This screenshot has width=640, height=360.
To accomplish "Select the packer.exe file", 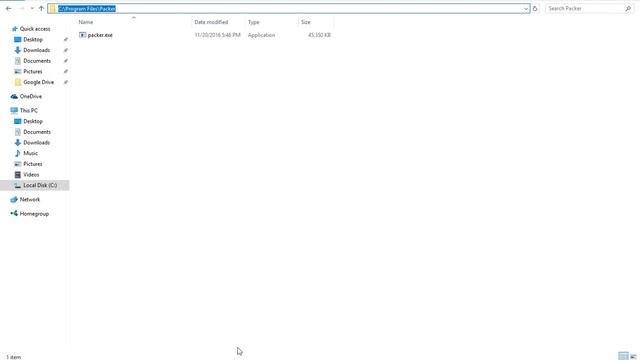I will click(x=100, y=35).
